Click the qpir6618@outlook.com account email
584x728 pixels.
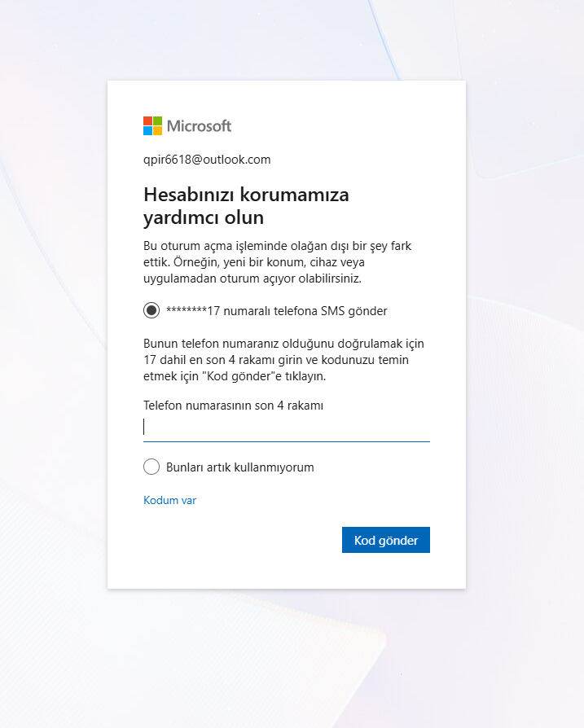207,160
